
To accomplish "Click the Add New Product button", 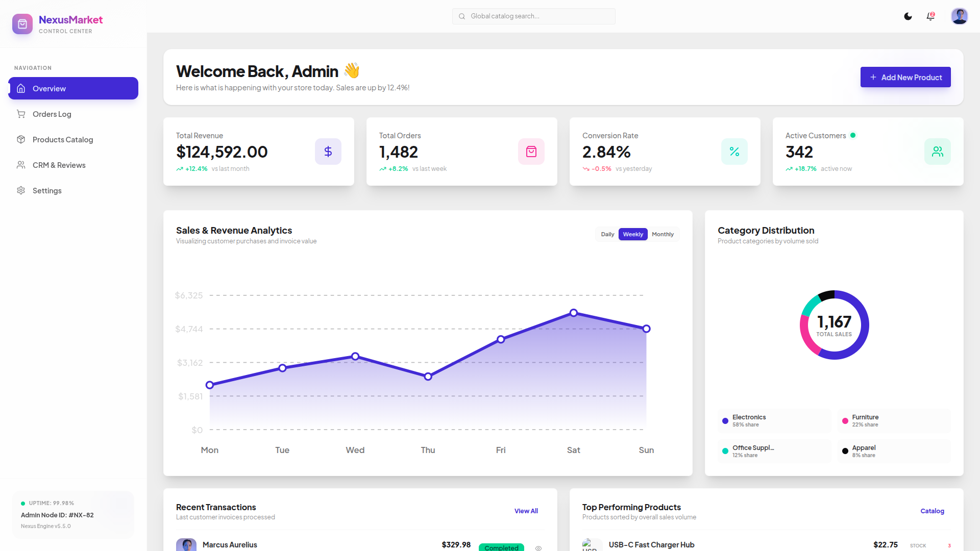I will tap(905, 77).
